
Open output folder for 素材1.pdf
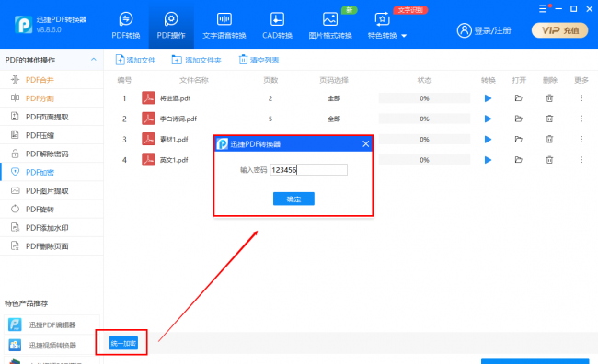click(518, 139)
